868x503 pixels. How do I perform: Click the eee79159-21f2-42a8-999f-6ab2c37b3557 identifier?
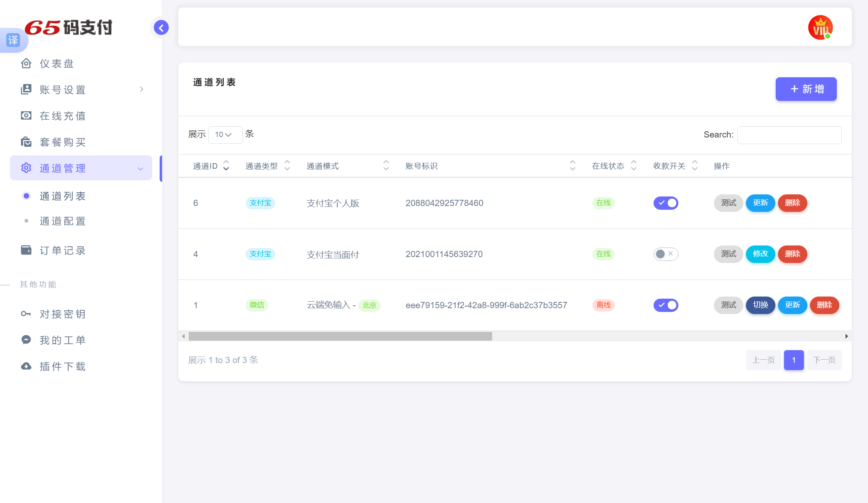486,305
